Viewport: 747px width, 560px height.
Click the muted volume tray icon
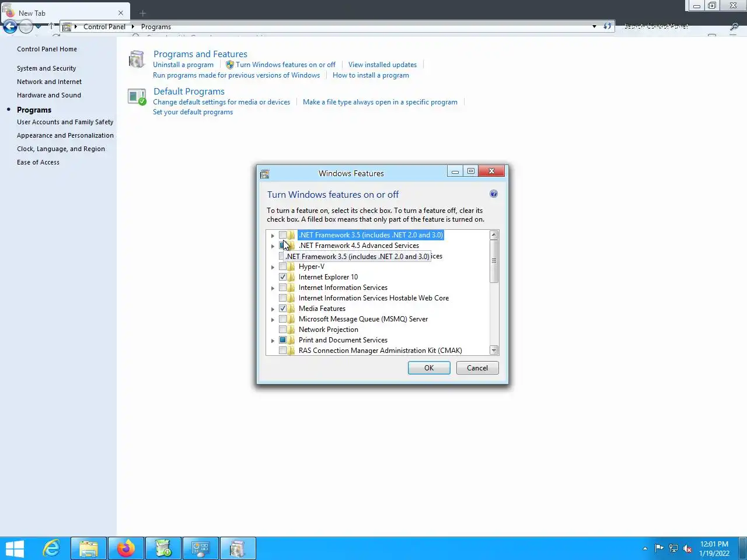click(x=687, y=548)
